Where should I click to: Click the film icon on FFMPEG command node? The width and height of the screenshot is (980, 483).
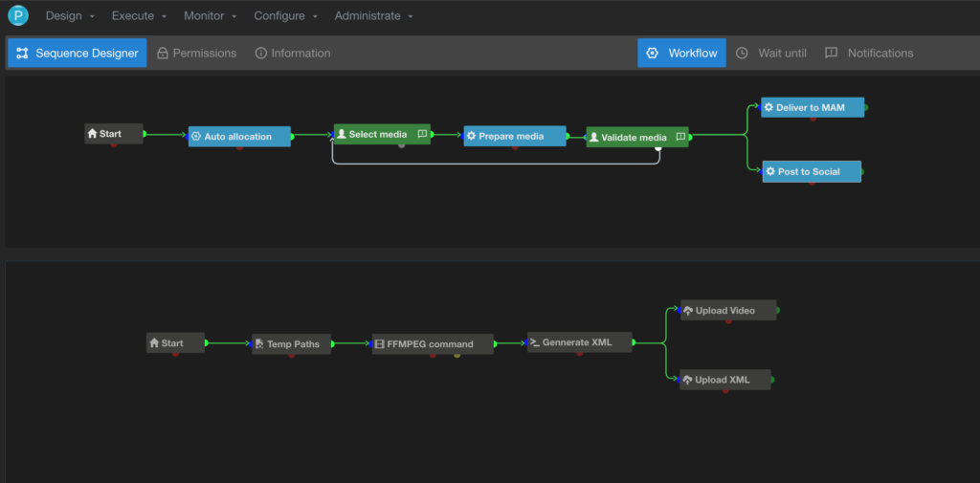[x=379, y=344]
